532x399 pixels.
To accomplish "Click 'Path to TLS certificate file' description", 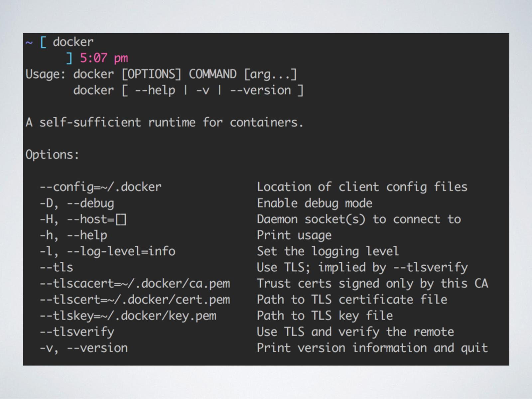I will click(352, 300).
